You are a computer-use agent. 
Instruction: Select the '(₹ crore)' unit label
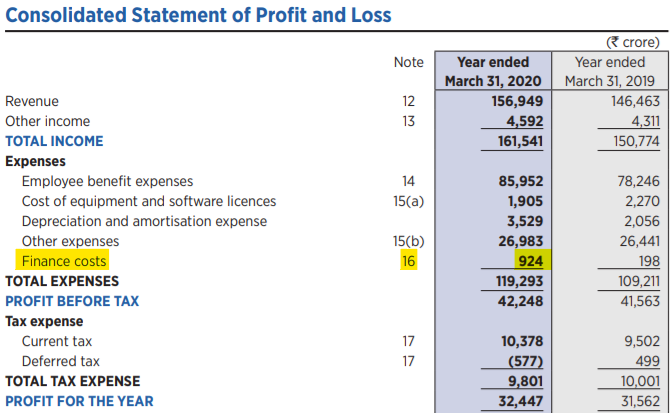click(633, 42)
